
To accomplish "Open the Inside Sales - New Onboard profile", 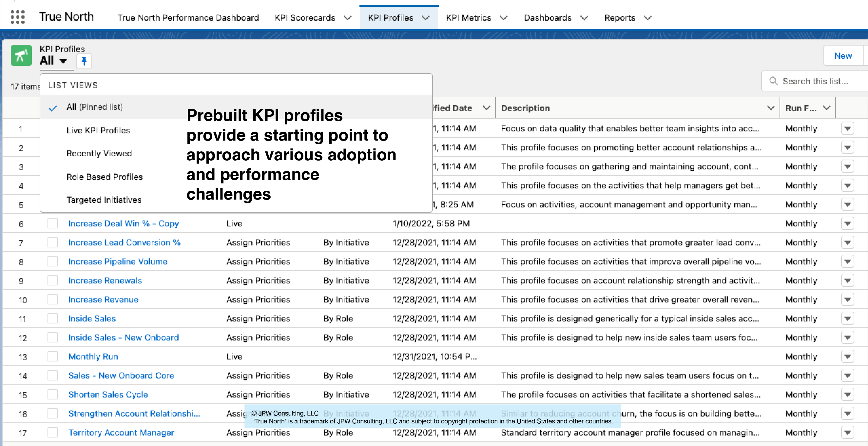I will (x=123, y=338).
